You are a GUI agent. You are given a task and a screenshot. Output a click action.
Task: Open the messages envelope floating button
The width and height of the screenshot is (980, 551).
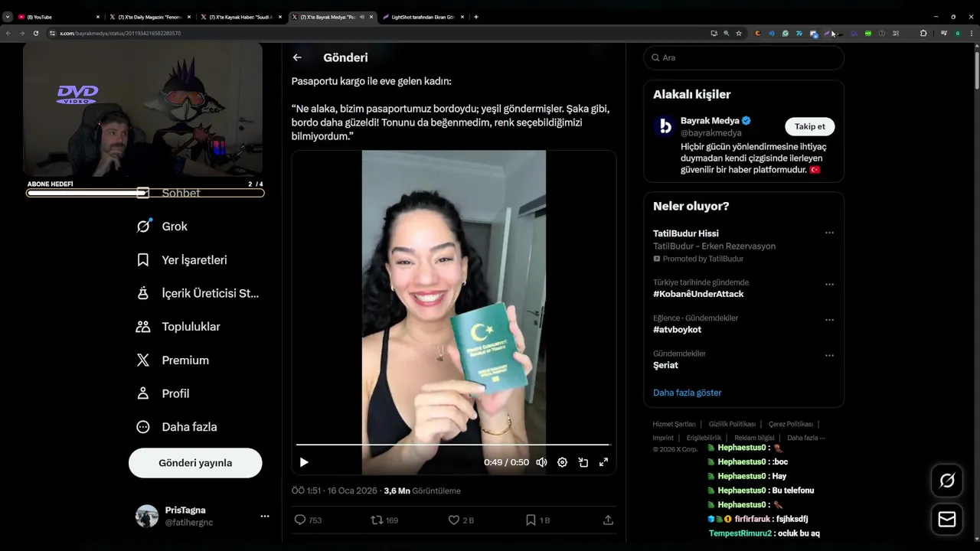click(x=947, y=520)
